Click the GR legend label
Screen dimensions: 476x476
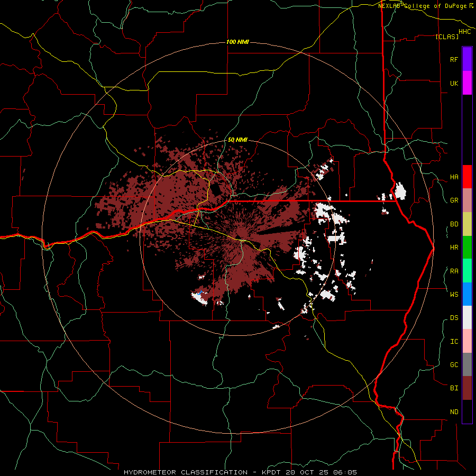pyautogui.click(x=454, y=200)
